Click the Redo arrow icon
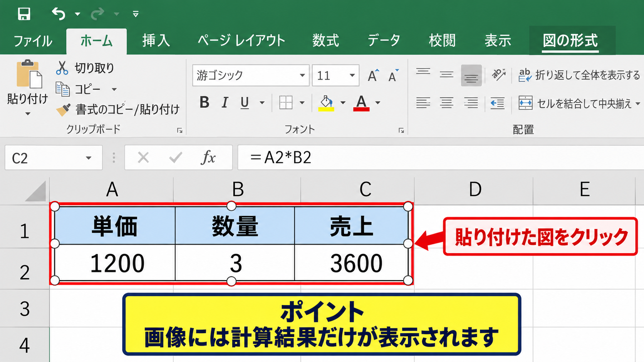644x362 pixels. pyautogui.click(x=97, y=14)
